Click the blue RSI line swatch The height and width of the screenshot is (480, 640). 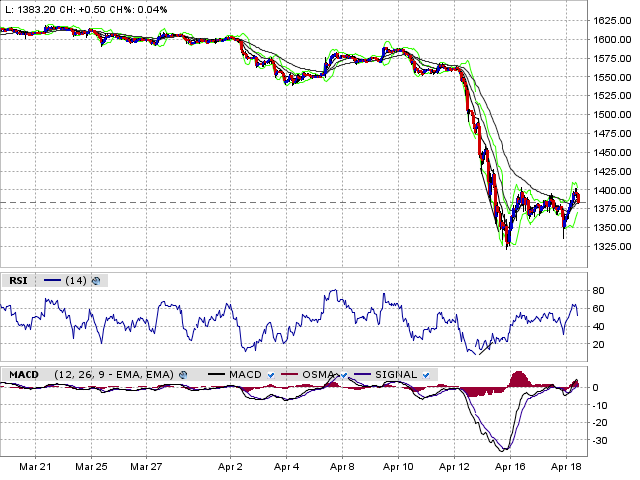point(52,281)
